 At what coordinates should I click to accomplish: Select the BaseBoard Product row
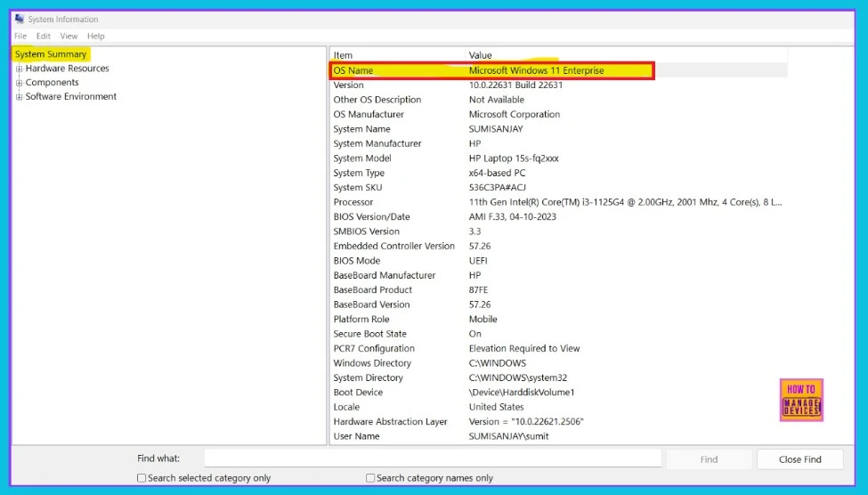558,290
